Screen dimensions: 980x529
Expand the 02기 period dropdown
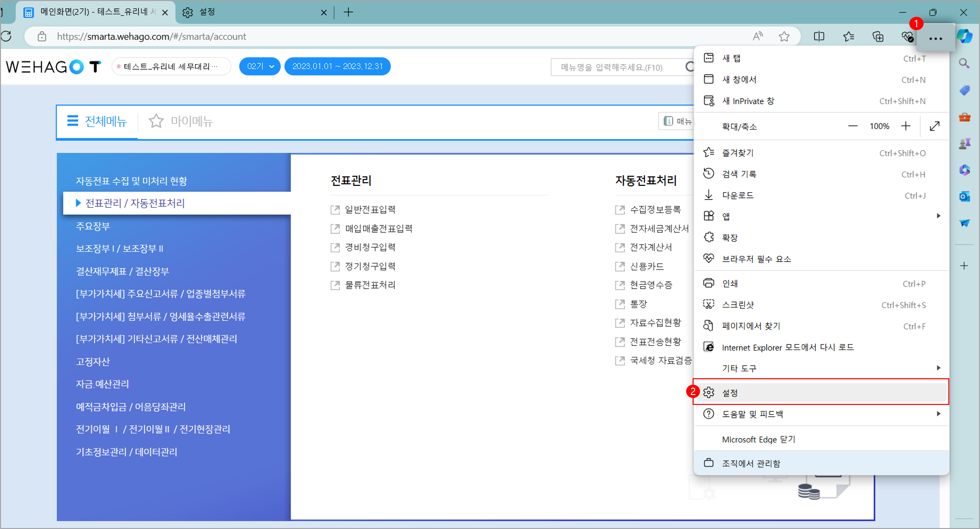click(x=260, y=66)
